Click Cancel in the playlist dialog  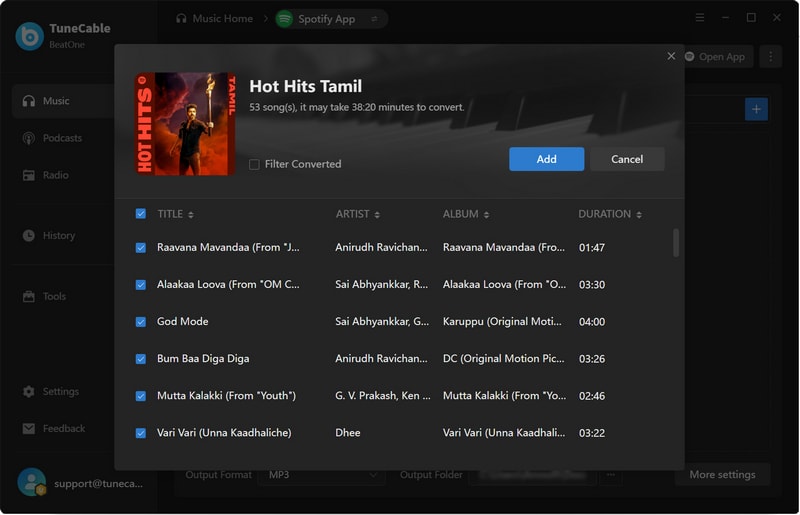coord(627,159)
